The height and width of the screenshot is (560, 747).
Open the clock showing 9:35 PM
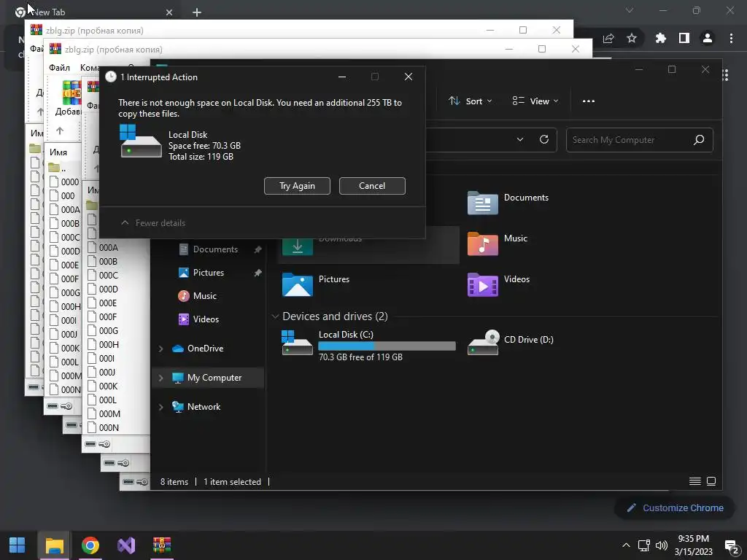pyautogui.click(x=693, y=545)
